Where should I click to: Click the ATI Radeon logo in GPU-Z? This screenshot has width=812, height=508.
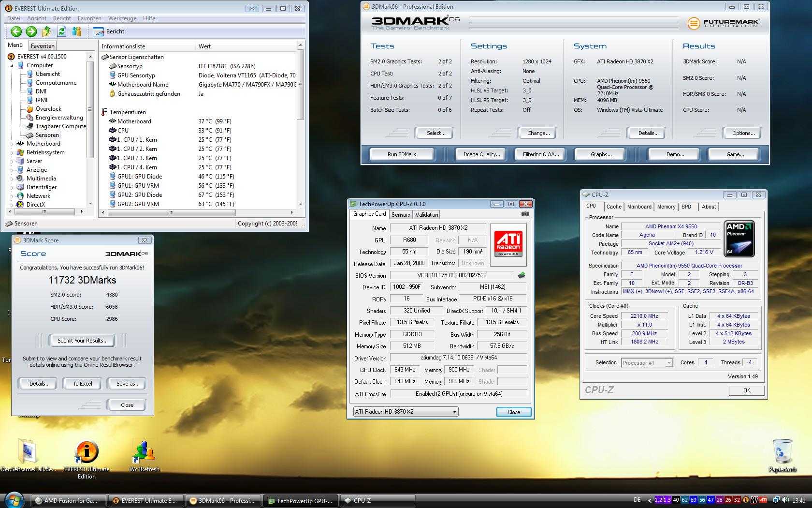(x=508, y=244)
